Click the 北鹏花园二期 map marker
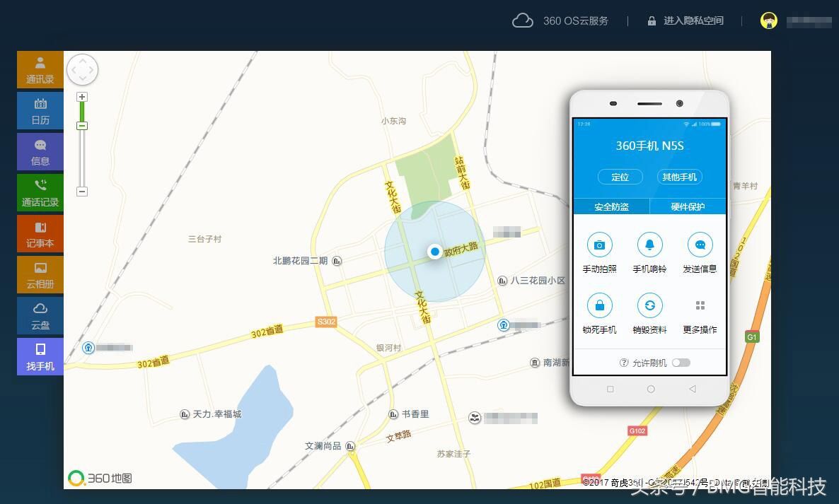Image resolution: width=839 pixels, height=504 pixels. coord(337,261)
